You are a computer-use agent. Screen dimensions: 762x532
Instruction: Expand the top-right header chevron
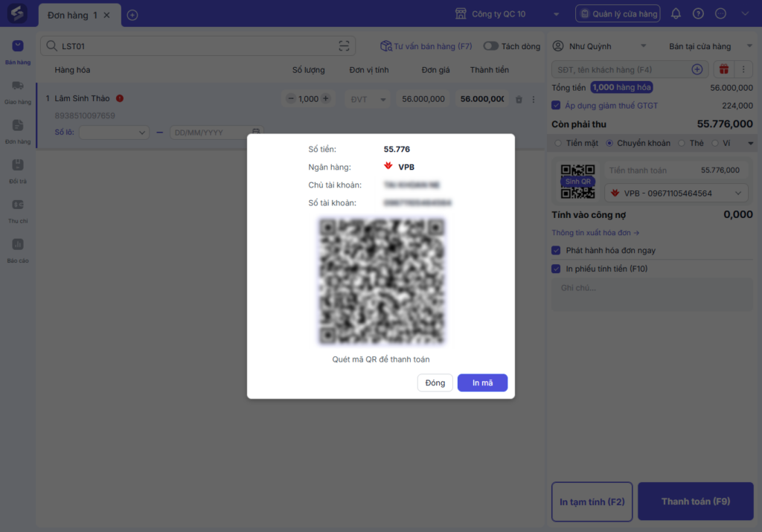[745, 13]
